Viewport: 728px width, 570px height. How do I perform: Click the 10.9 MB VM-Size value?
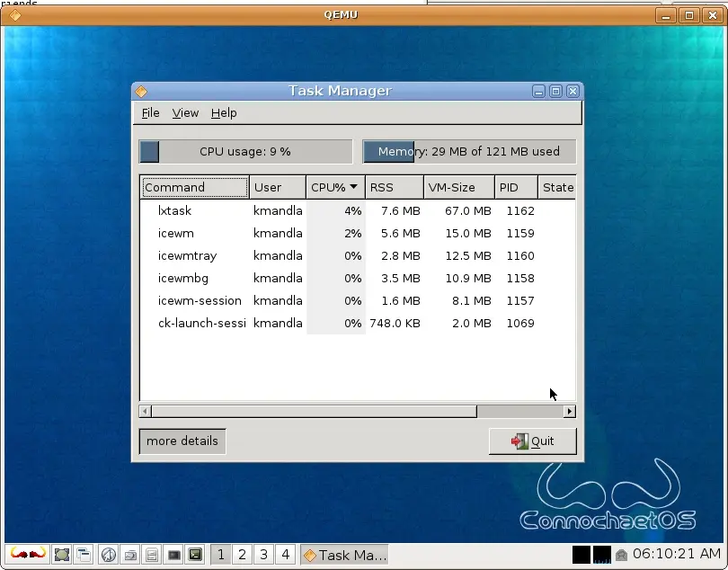coord(468,279)
